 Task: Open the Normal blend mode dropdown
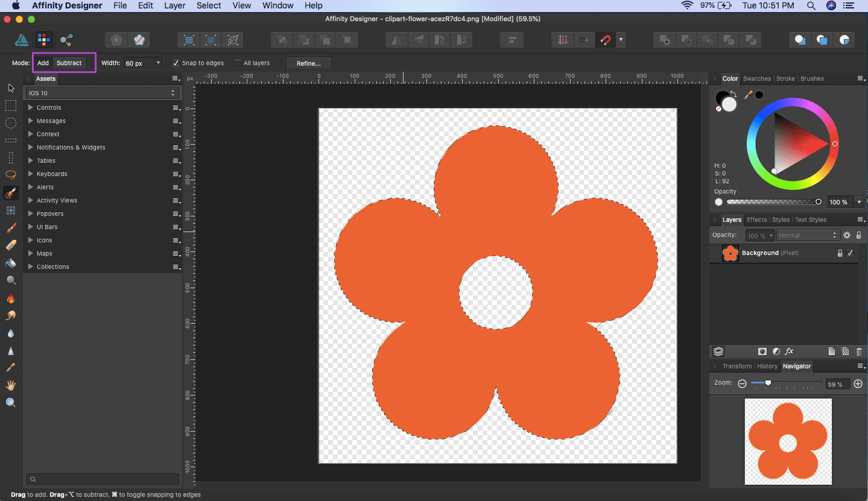coord(808,235)
